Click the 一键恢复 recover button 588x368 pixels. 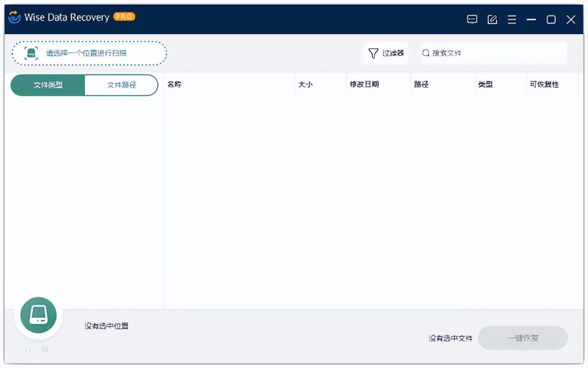click(523, 338)
